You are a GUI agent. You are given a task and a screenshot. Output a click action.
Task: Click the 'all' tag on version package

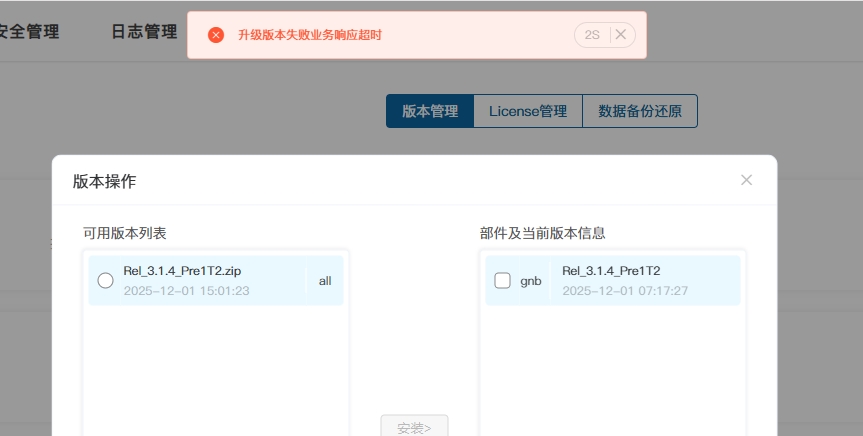[325, 281]
